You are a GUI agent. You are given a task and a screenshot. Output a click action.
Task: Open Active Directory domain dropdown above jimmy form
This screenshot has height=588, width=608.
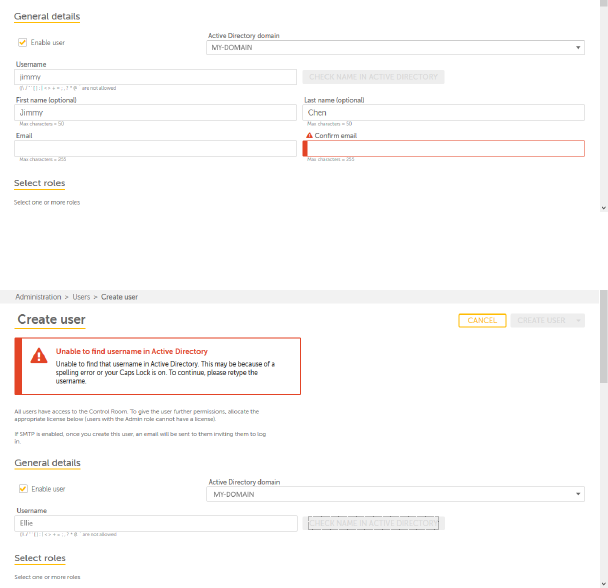click(395, 47)
